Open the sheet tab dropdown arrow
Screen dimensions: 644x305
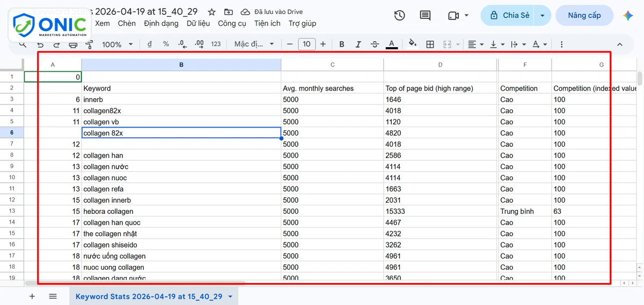coord(230,296)
